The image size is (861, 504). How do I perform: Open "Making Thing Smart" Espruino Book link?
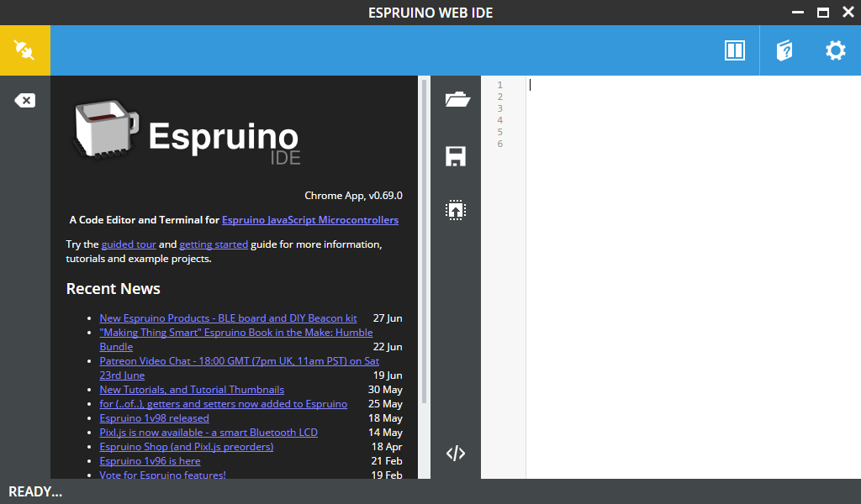[x=236, y=333]
